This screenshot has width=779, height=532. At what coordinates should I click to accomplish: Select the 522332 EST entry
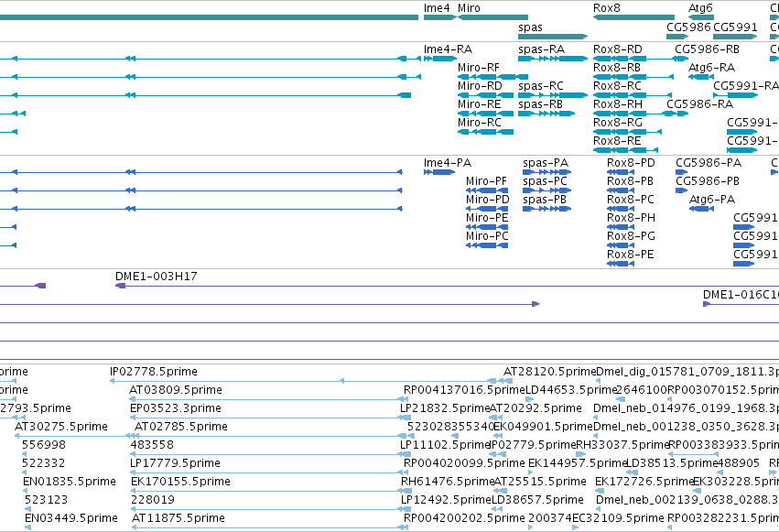pyautogui.click(x=44, y=463)
